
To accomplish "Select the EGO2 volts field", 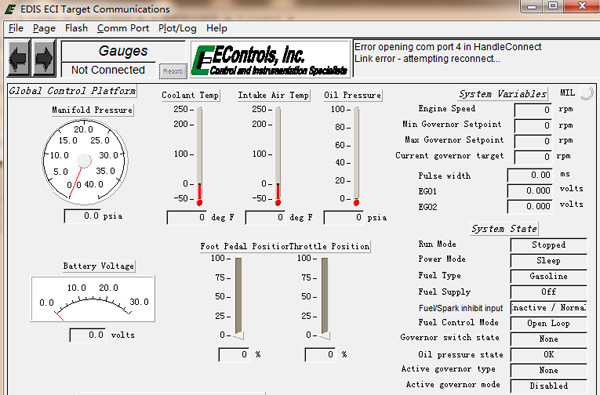I will point(530,206).
